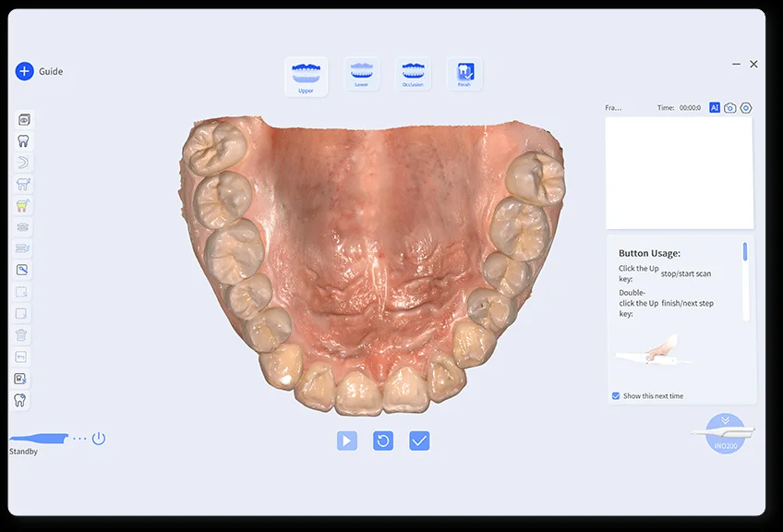Toggle the scanner power icon near Standby
783x532 pixels.
click(x=99, y=438)
